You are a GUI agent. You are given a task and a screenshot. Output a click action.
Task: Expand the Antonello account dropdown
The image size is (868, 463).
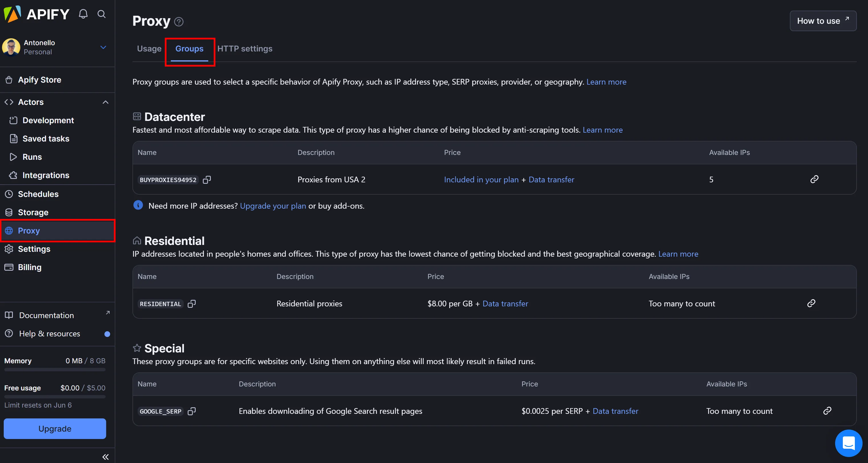coord(104,47)
